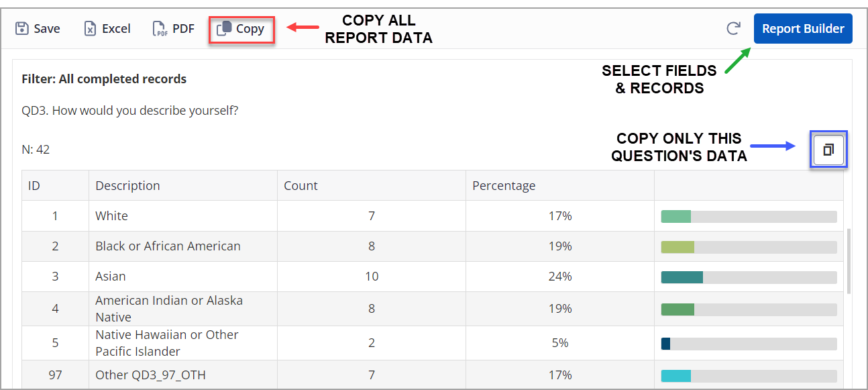868x390 pixels.
Task: Click the American Indian or Alaska Native description
Action: click(x=169, y=309)
